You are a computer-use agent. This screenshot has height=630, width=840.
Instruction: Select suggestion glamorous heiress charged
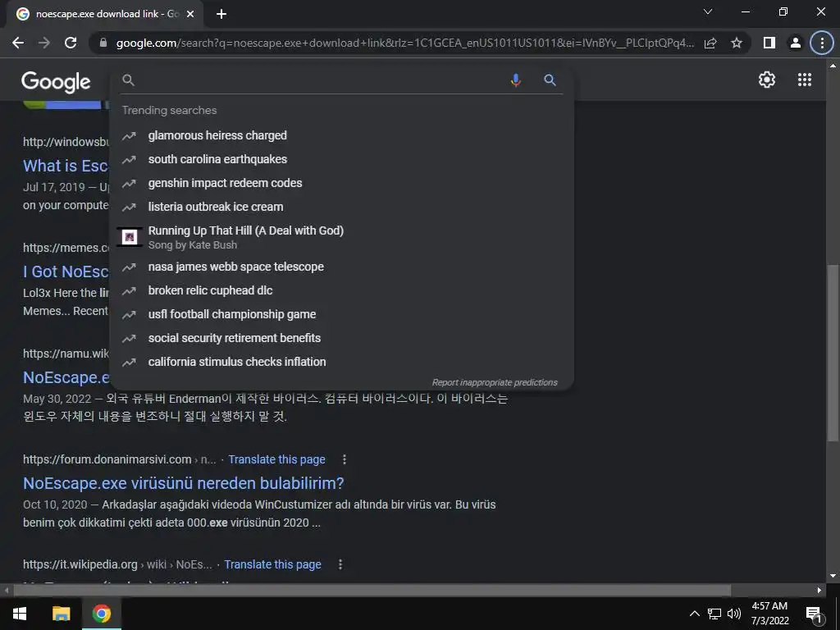coord(341,135)
